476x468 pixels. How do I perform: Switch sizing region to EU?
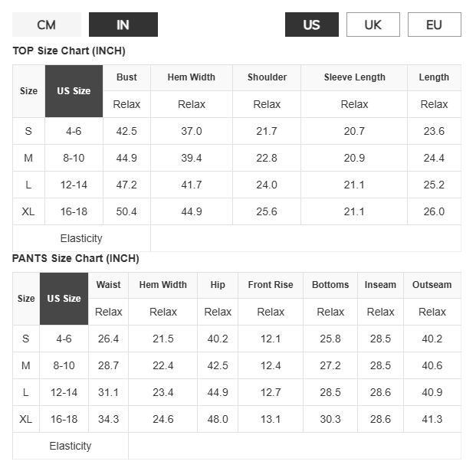[435, 25]
